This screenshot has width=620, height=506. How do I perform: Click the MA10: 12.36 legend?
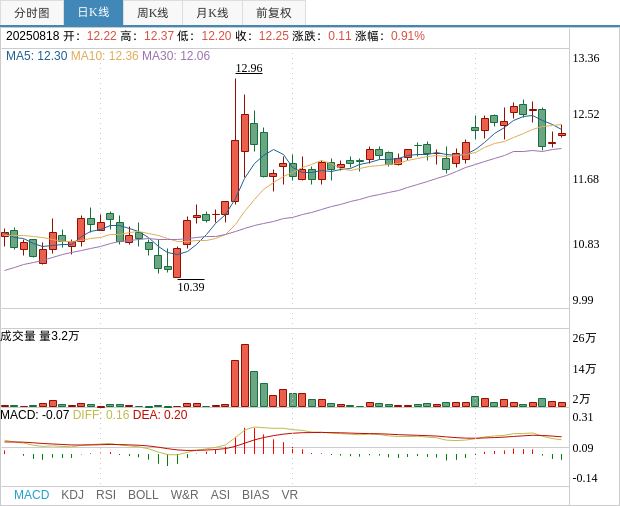coord(105,56)
